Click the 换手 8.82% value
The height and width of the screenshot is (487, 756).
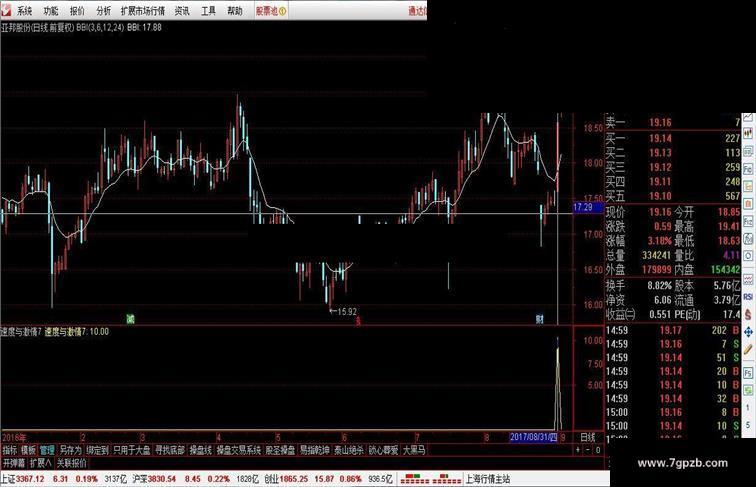coord(659,285)
